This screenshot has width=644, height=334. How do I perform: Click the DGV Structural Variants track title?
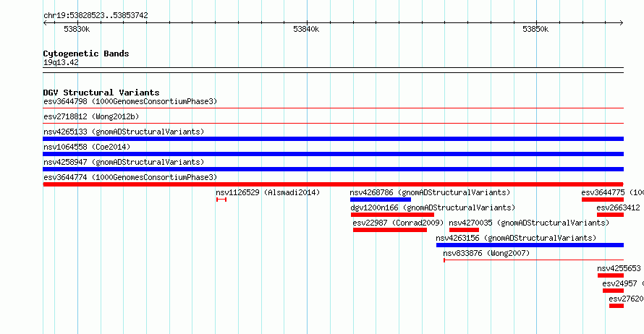point(101,93)
